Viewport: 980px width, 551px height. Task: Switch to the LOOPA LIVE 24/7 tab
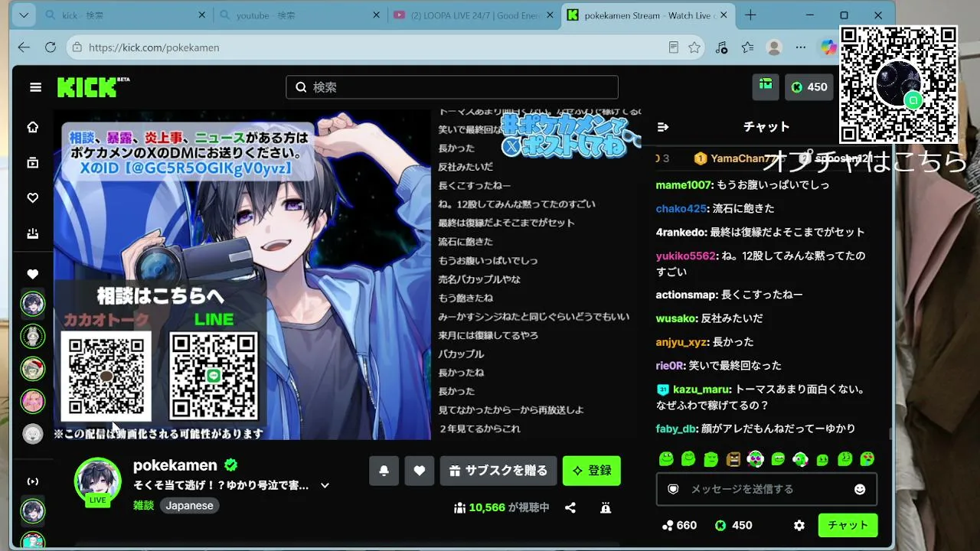(475, 15)
